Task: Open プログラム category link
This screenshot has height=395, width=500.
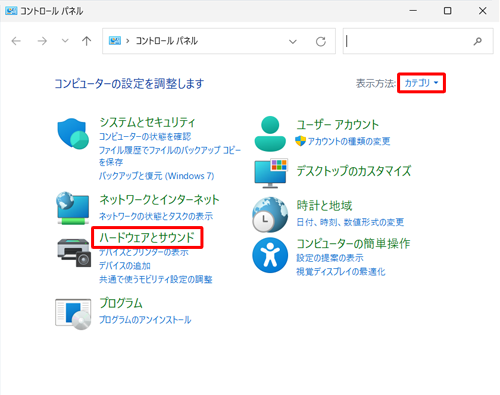Action: pos(121,303)
